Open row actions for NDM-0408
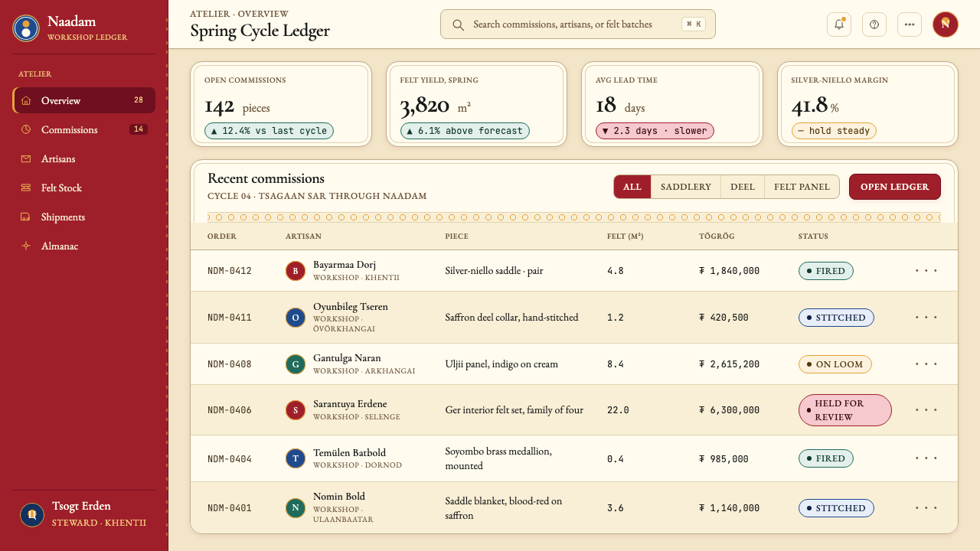Screen dimensions: 980x551 (926, 364)
